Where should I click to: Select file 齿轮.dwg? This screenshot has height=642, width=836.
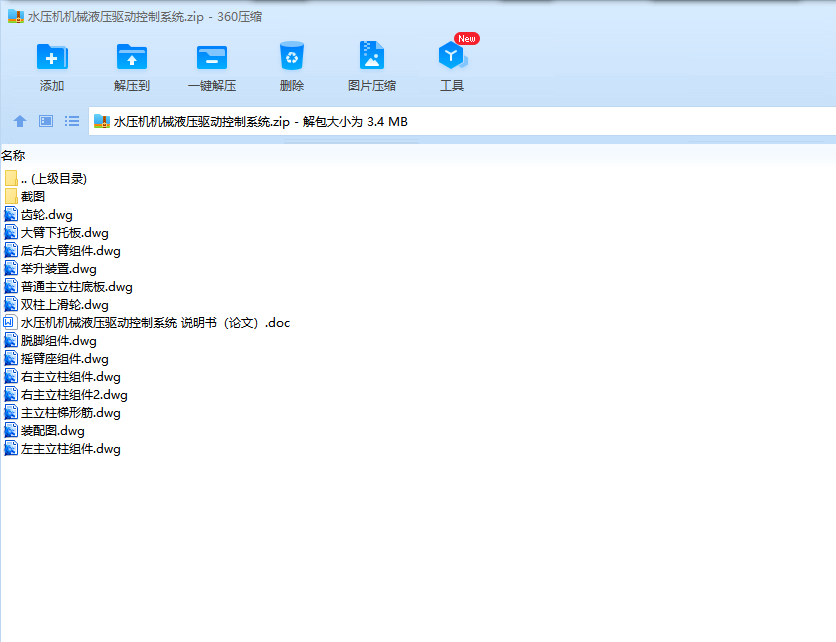[38, 215]
